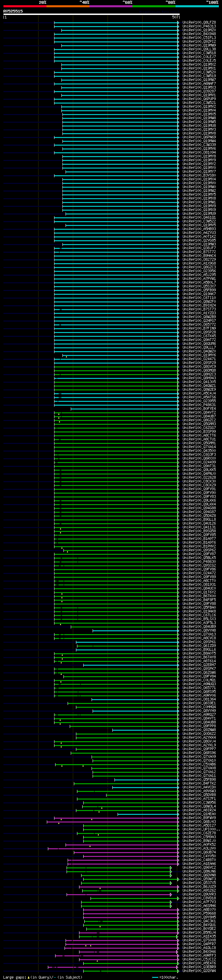
Task: Select the AV525515 query name label
Action: click(x=13, y=11)
